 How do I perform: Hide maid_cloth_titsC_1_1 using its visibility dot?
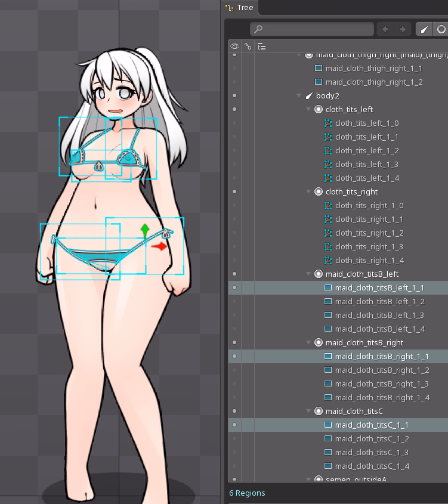pyautogui.click(x=234, y=425)
